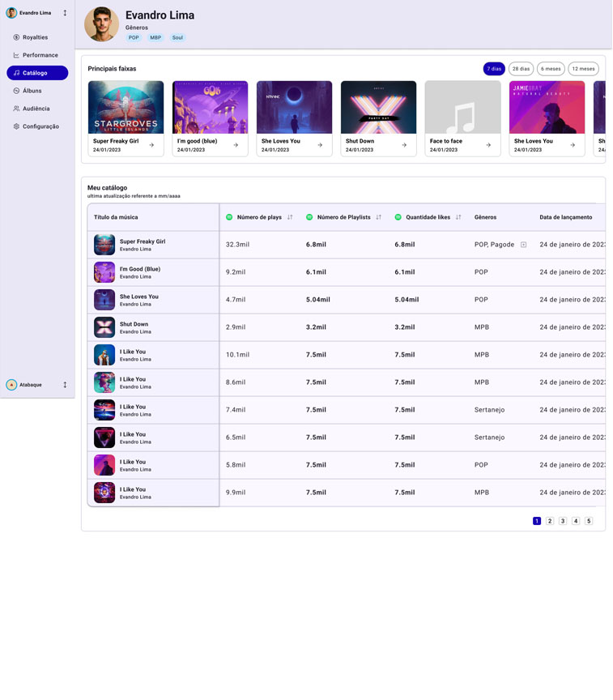Open the Shut Down card arrow
This screenshot has height=700, width=613.
click(x=404, y=145)
